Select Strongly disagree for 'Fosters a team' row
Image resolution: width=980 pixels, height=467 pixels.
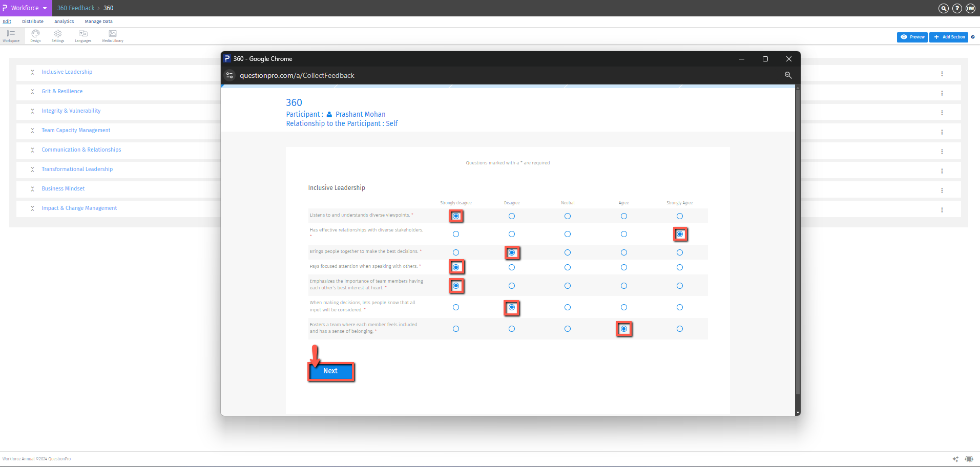[456, 329]
